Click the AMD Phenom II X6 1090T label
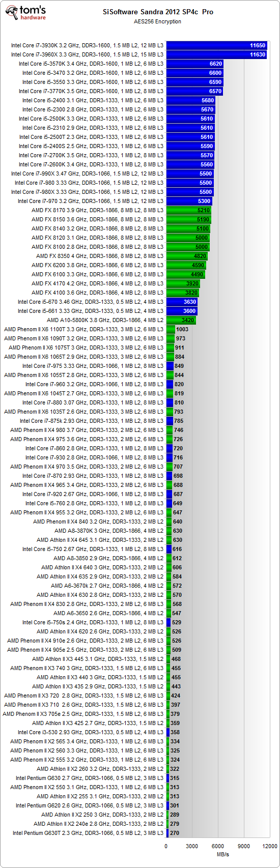 tap(84, 338)
